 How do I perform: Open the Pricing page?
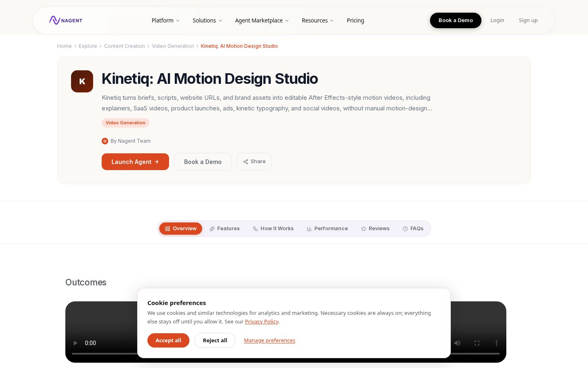tap(355, 20)
